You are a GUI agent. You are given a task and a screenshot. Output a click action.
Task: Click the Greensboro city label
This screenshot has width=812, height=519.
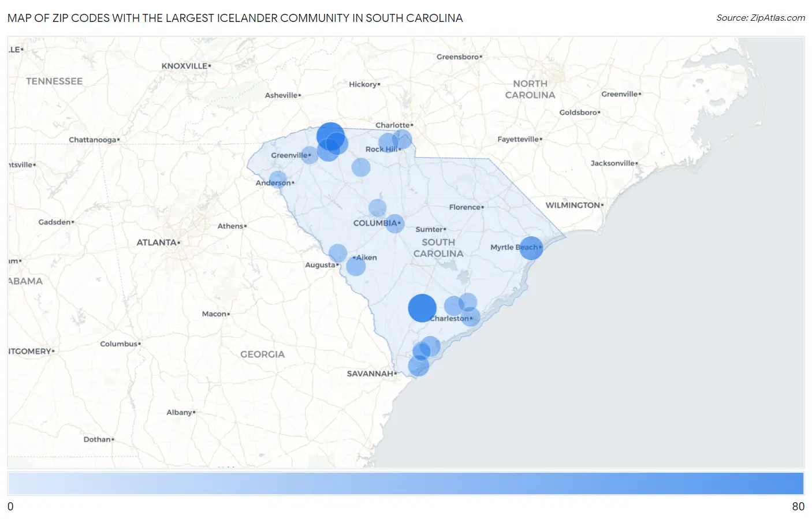click(458, 57)
